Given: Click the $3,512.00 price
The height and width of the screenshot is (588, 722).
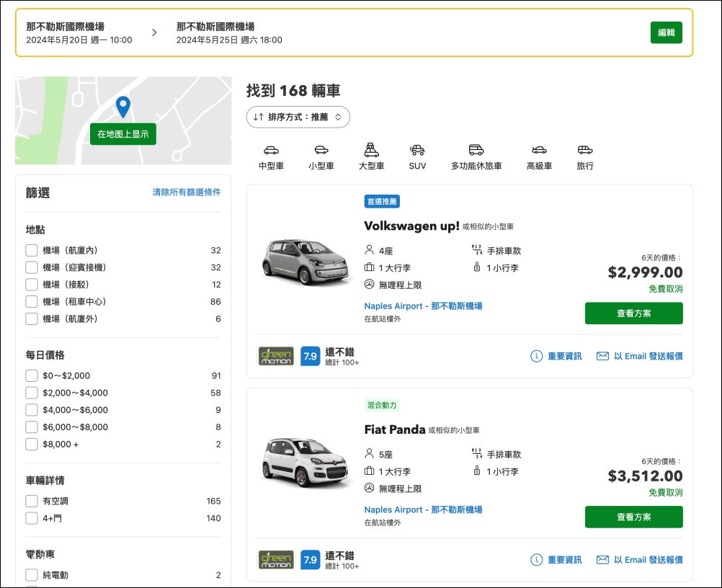Looking at the screenshot, I should (645, 476).
